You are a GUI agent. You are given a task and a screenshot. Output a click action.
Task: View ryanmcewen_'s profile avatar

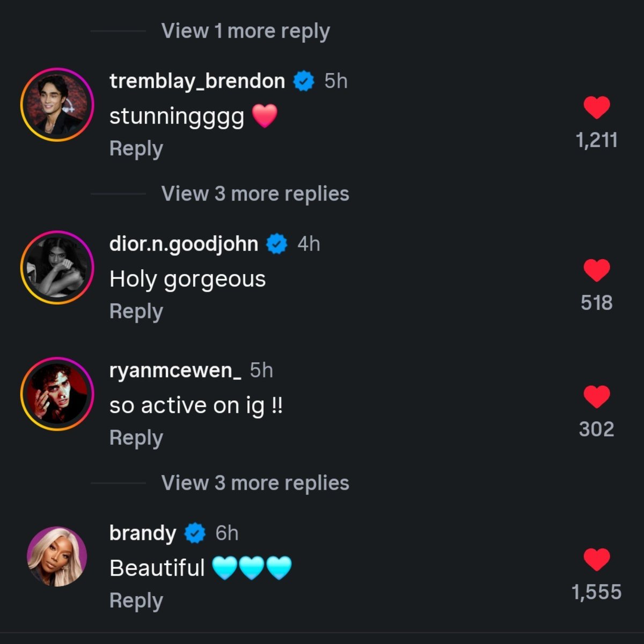[57, 394]
